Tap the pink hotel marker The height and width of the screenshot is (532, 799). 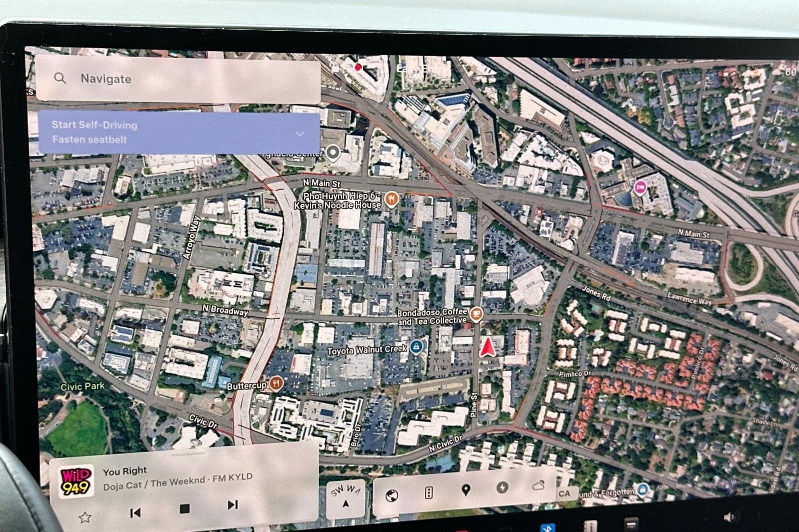coord(640,188)
